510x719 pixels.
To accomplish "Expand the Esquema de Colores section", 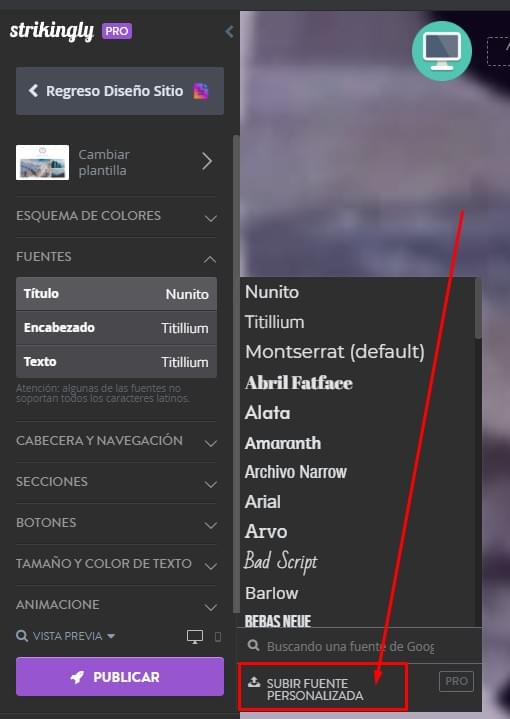I will pos(116,216).
